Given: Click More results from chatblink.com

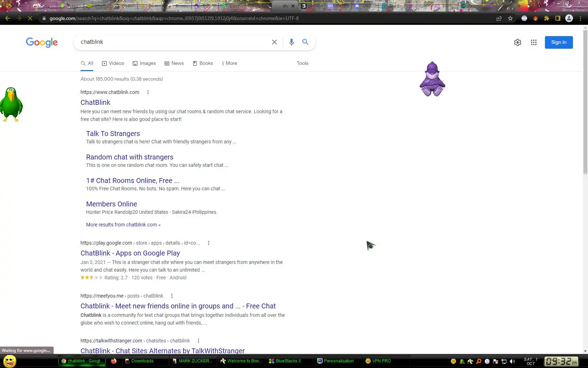Looking at the screenshot, I should tap(123, 225).
